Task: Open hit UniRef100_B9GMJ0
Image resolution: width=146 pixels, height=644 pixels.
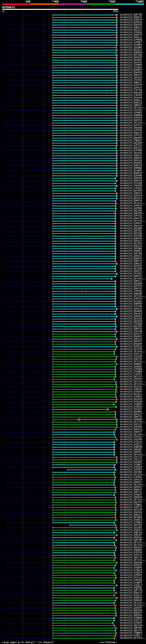Action: [131, 17]
